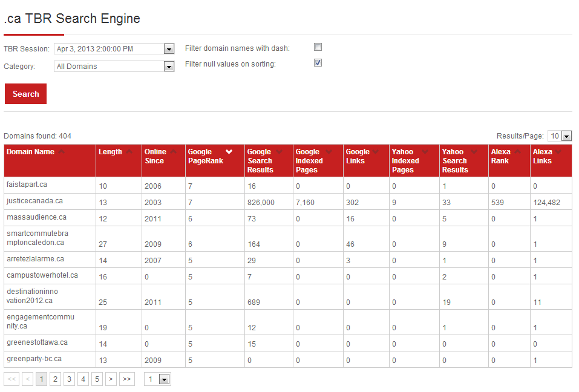The width and height of the screenshot is (579, 392).
Task: Toggle the Google PageRank sort arrow
Action: click(229, 152)
